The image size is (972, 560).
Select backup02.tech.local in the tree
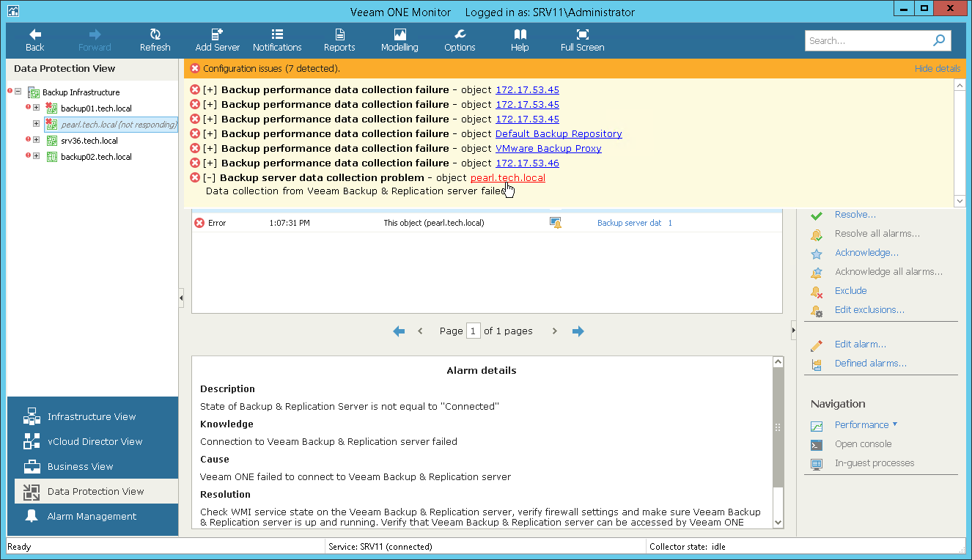pyautogui.click(x=96, y=157)
